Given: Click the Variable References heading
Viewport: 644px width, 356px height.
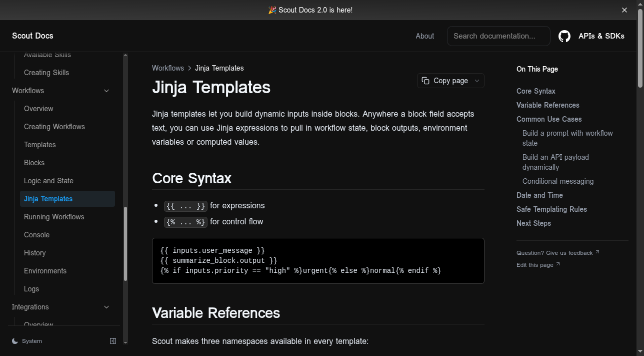Looking at the screenshot, I should (x=216, y=313).
